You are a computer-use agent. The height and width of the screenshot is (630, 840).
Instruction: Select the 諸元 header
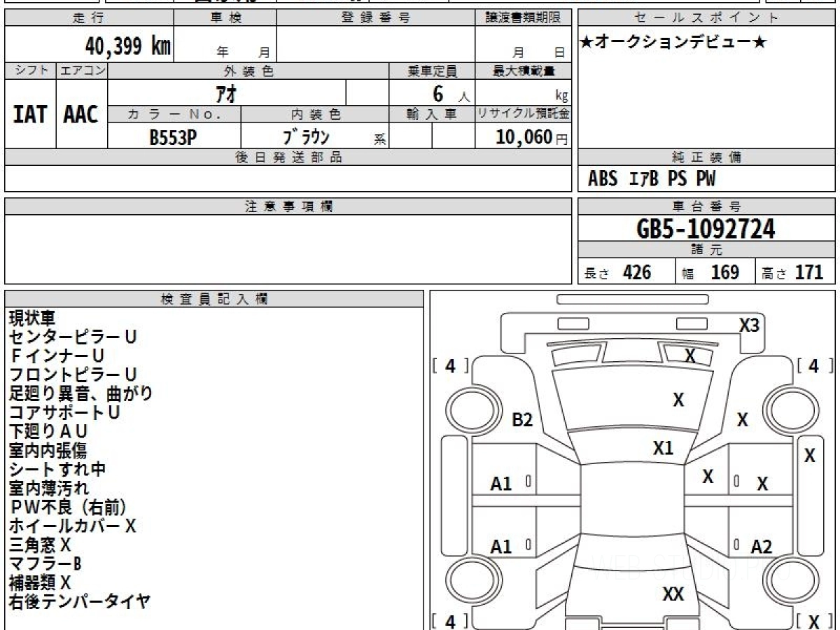706,250
